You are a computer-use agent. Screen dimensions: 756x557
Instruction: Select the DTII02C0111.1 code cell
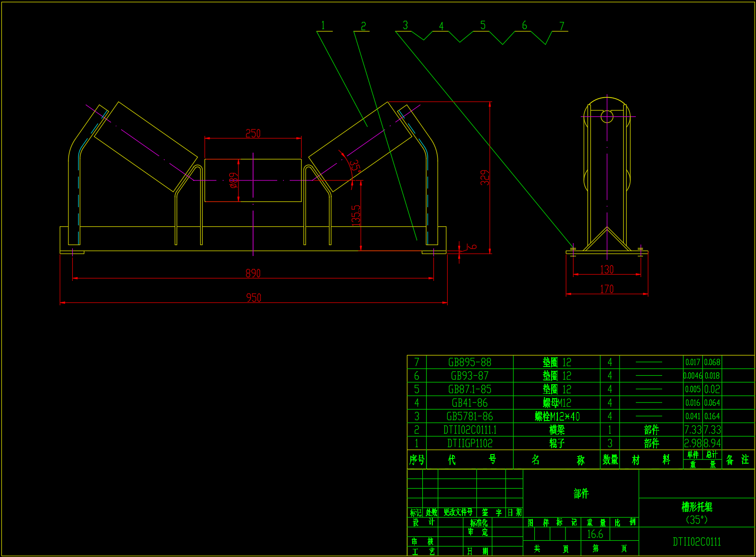tap(469, 430)
